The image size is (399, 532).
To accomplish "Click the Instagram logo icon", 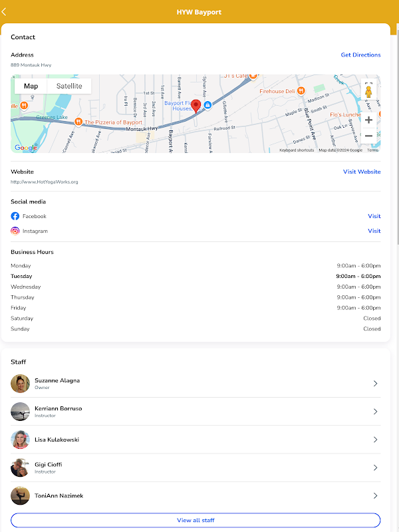I will (x=15, y=231).
